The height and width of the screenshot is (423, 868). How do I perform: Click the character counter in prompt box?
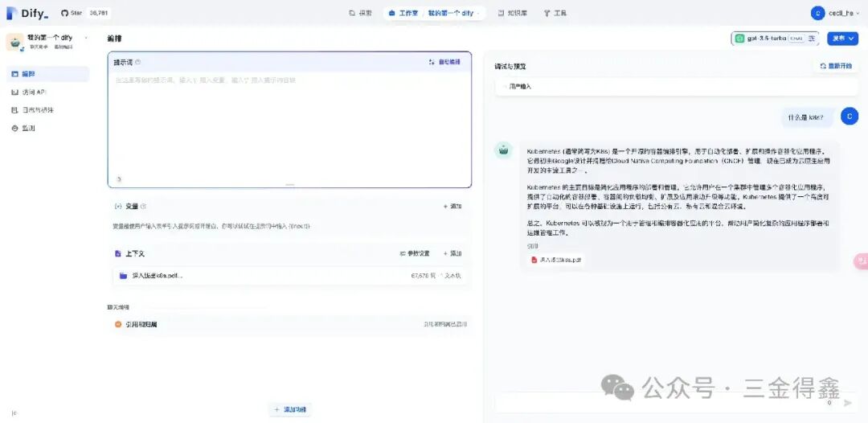point(119,179)
